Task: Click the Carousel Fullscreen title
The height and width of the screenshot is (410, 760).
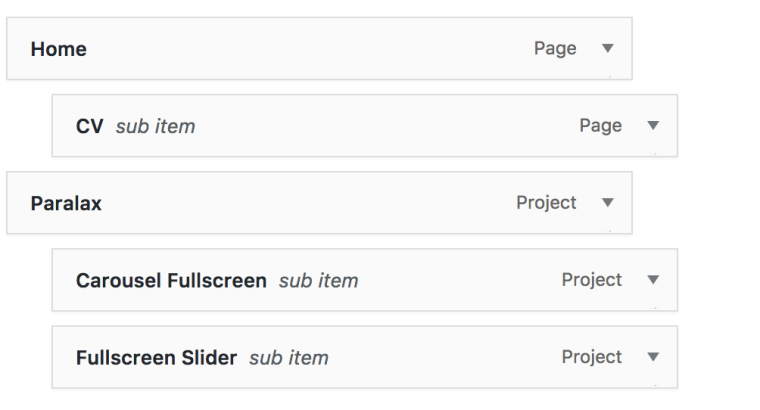Action: 171,280
